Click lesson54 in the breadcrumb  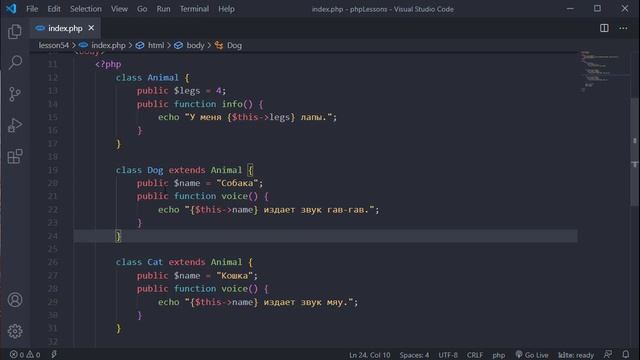tap(53, 45)
